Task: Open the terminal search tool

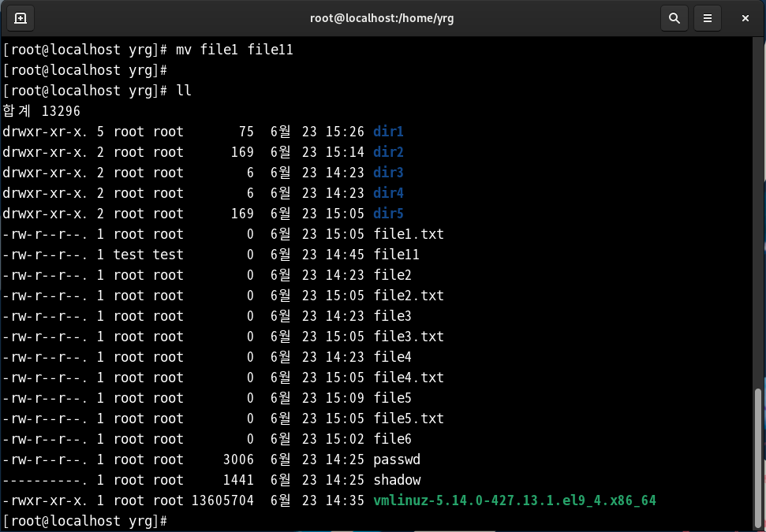Action: click(674, 18)
